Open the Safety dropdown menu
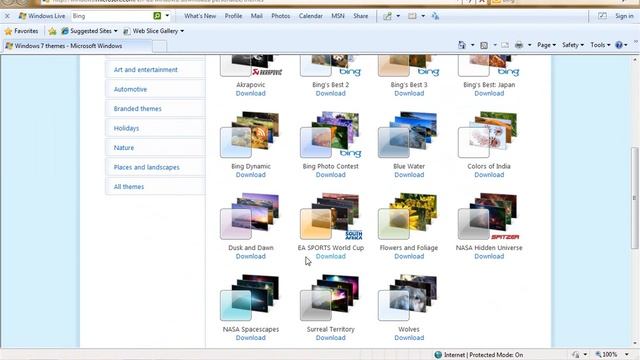Screen dimensions: 640x360 (573, 45)
